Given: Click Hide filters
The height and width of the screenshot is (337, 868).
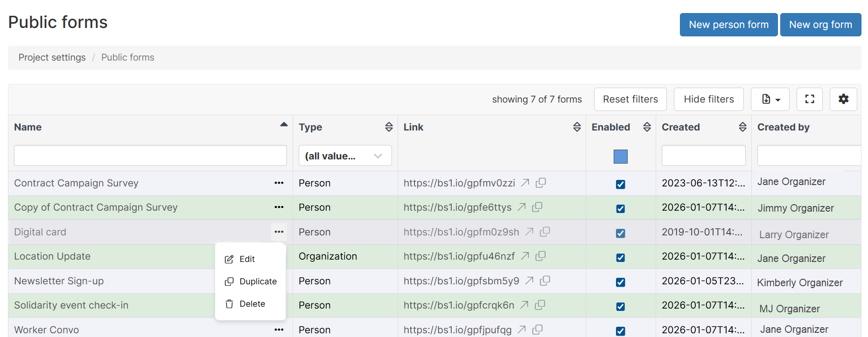Looking at the screenshot, I should click(708, 99).
